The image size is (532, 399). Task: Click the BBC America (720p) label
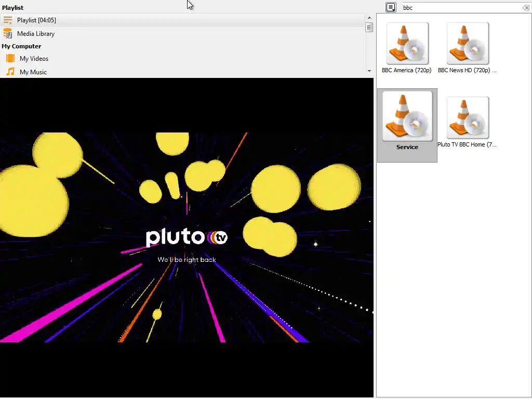click(x=406, y=70)
